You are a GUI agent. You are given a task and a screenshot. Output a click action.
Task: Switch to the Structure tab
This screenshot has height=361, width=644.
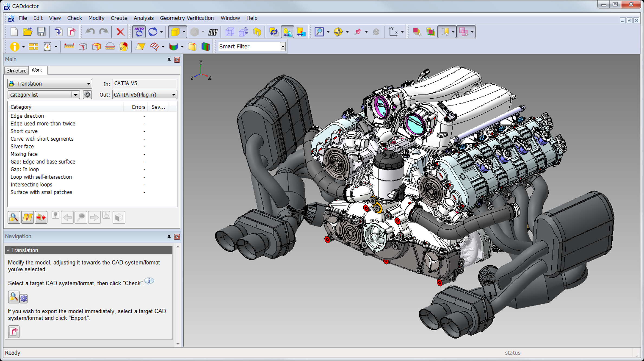tap(16, 70)
